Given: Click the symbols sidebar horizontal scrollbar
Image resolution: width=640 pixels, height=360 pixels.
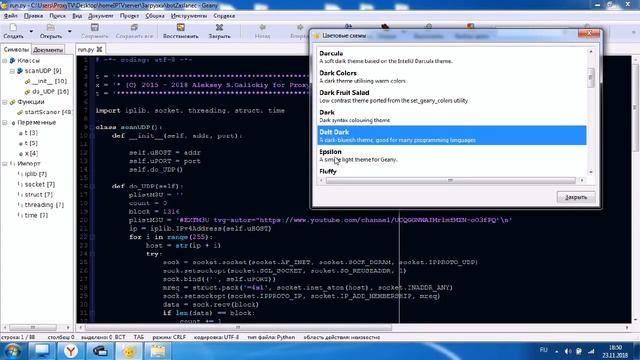Looking at the screenshot, I should point(33,327).
